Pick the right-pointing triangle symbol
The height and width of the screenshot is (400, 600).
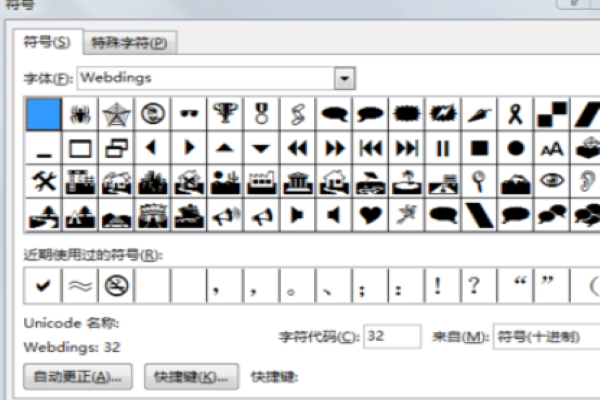pyautogui.click(x=189, y=149)
